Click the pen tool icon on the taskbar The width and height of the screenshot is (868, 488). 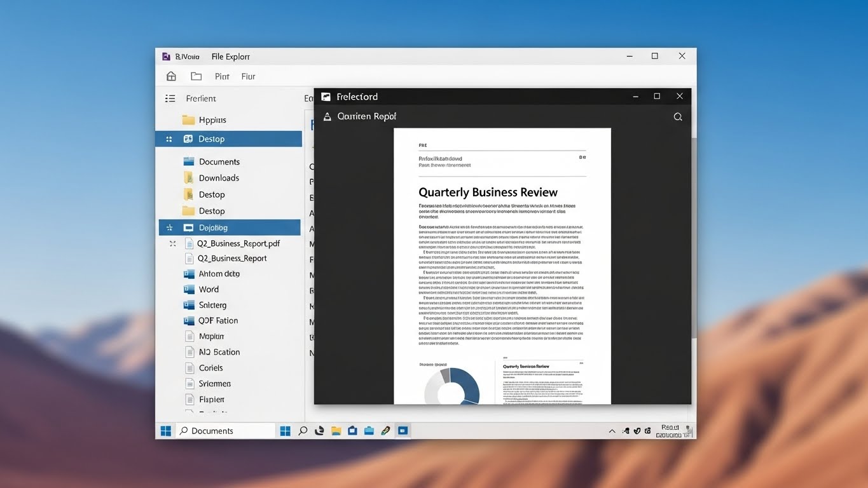(386, 430)
